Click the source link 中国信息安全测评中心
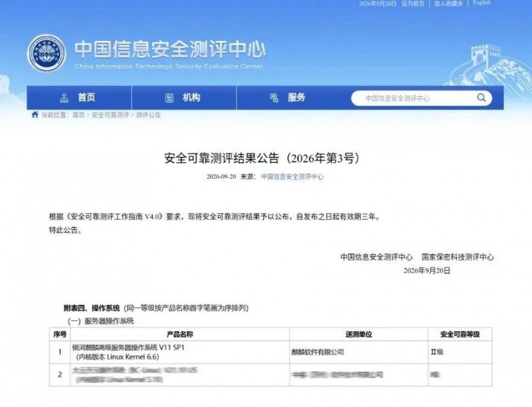This screenshot has height=407, width=532. pos(292,177)
